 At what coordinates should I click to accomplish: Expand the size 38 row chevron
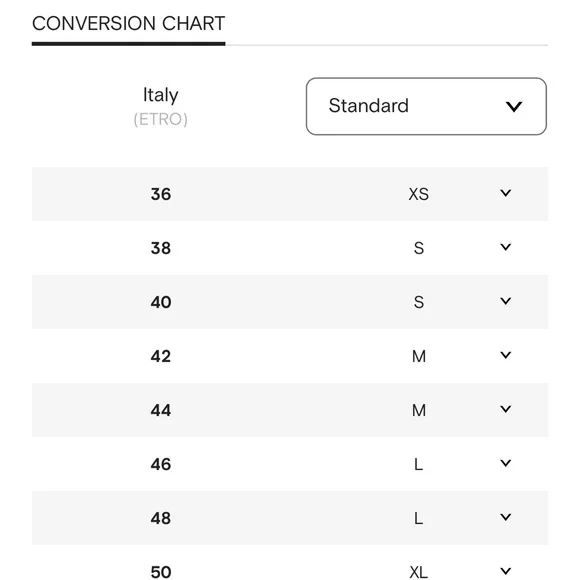(505, 247)
